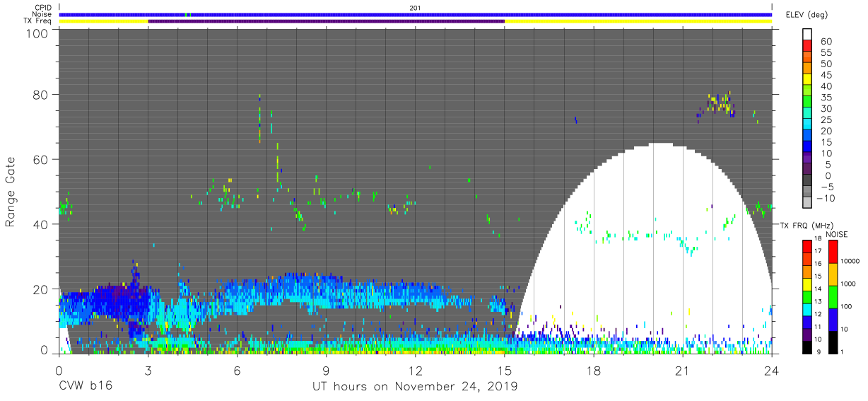The width and height of the screenshot is (868, 401).
Task: Select the blue noise level strip
Action: tap(416, 14)
